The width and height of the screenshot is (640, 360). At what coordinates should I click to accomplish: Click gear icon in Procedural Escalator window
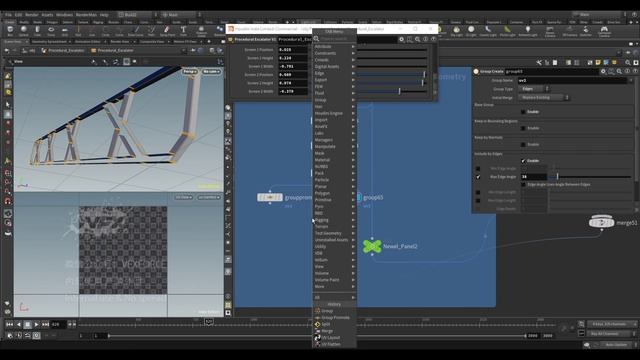pyautogui.click(x=402, y=39)
